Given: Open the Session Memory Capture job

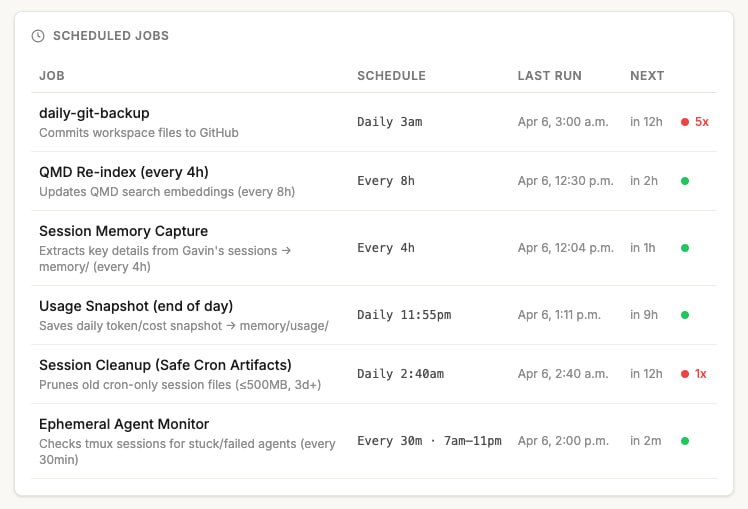Looking at the screenshot, I should pos(124,231).
